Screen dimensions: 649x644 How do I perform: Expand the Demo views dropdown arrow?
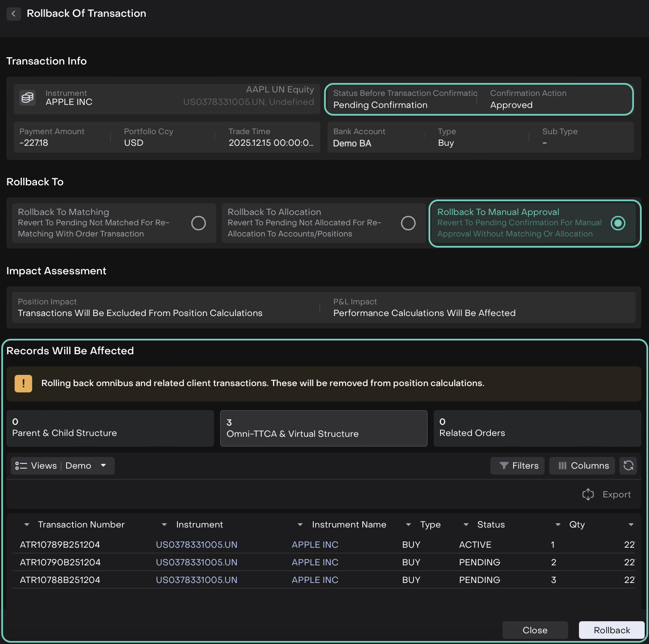[x=103, y=466]
